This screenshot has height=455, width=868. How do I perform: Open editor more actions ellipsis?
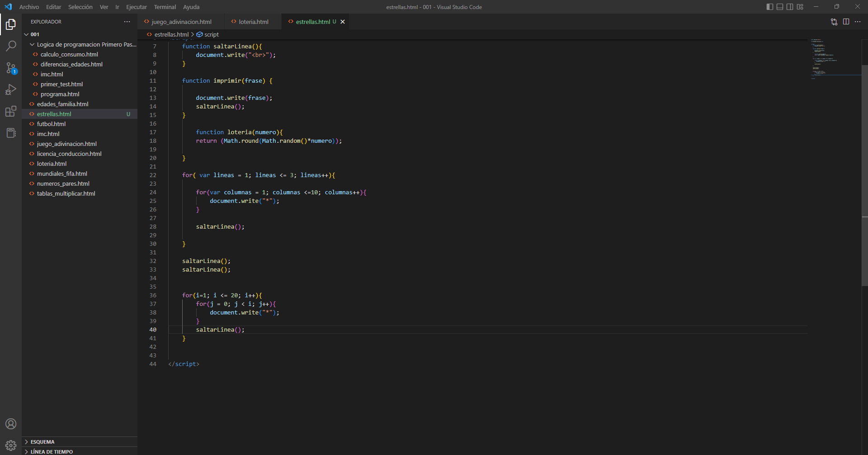click(x=858, y=22)
